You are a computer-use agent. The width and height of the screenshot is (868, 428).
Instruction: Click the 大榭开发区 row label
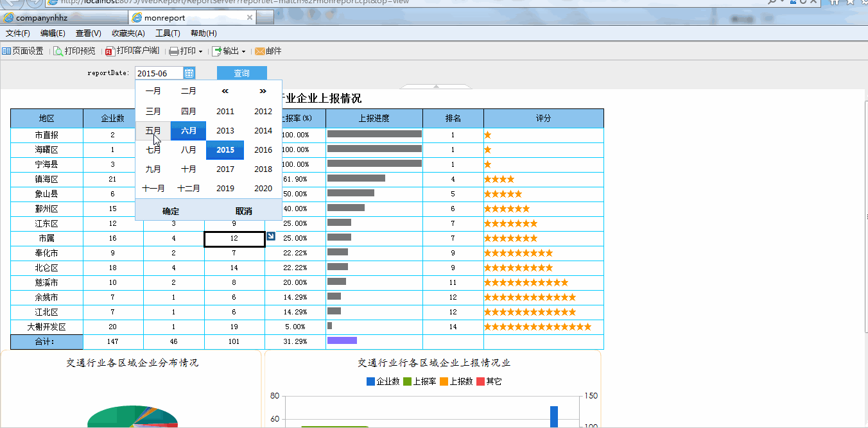coord(47,327)
